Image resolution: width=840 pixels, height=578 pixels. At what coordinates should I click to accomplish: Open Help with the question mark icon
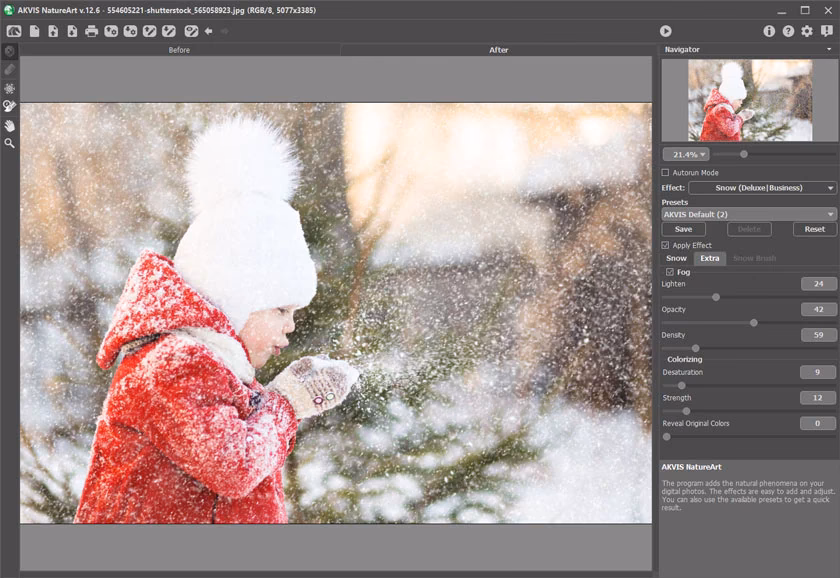pyautogui.click(x=788, y=31)
